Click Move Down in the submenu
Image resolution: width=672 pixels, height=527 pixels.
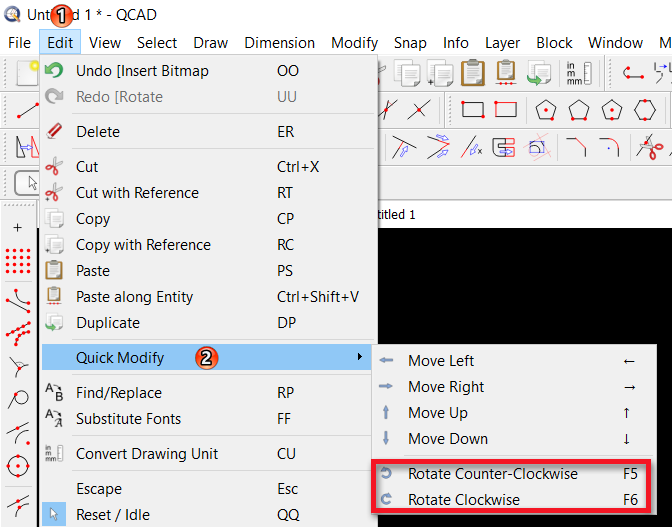447,439
